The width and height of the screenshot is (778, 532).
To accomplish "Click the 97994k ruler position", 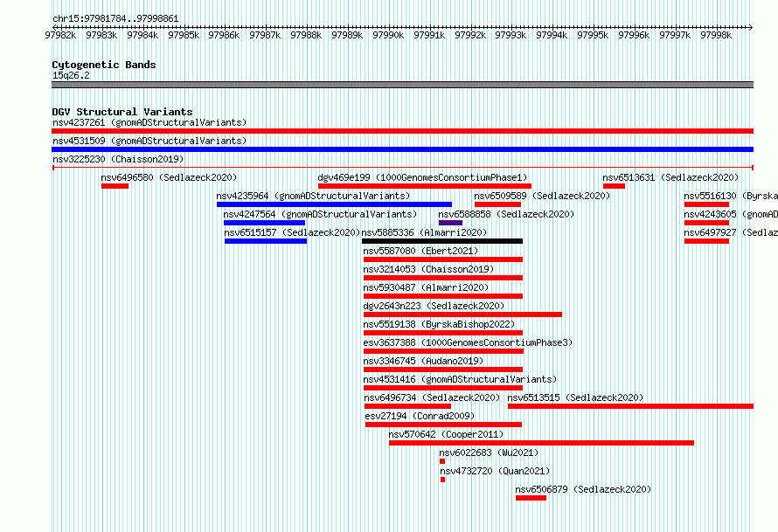I will coord(552,35).
